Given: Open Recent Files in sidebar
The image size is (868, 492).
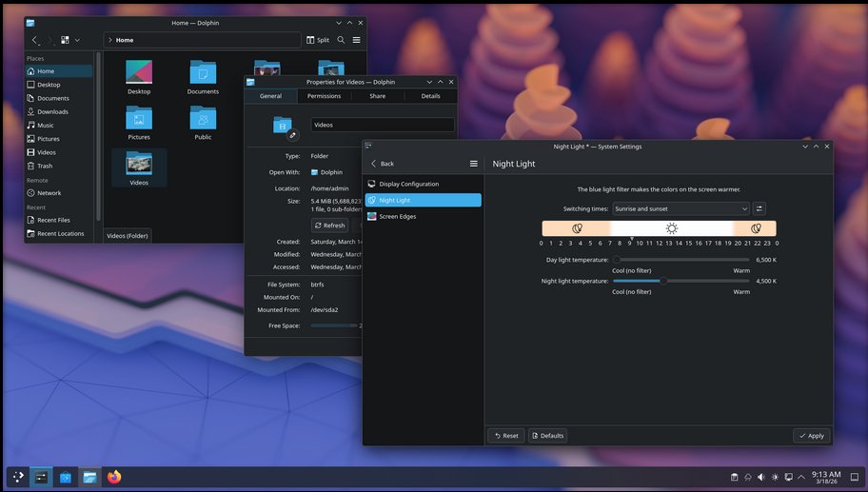Looking at the screenshot, I should tap(59, 220).
